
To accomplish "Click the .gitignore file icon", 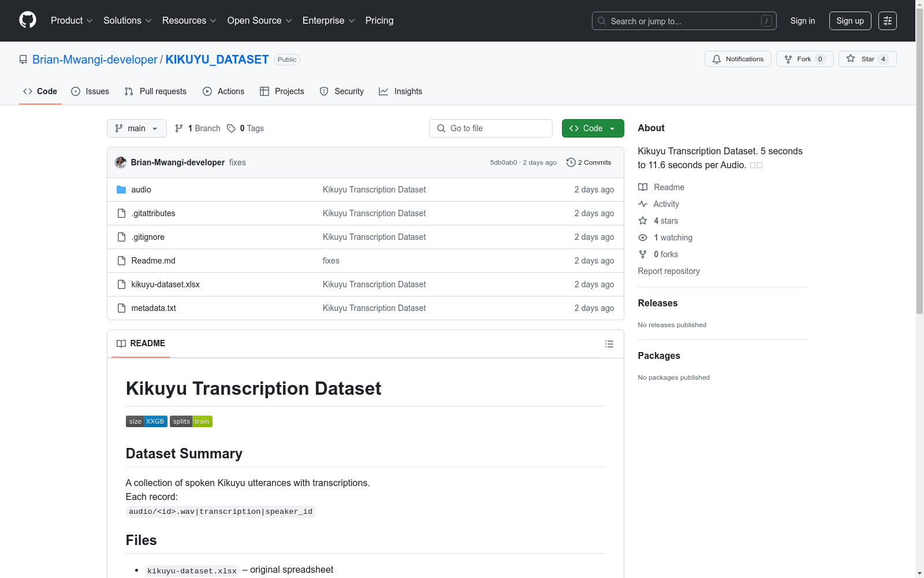I will [x=121, y=237].
